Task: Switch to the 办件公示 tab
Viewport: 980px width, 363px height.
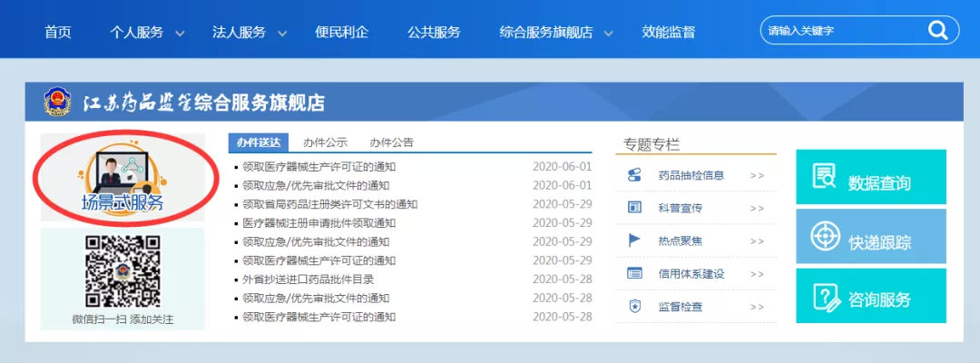Action: pyautogui.click(x=325, y=142)
